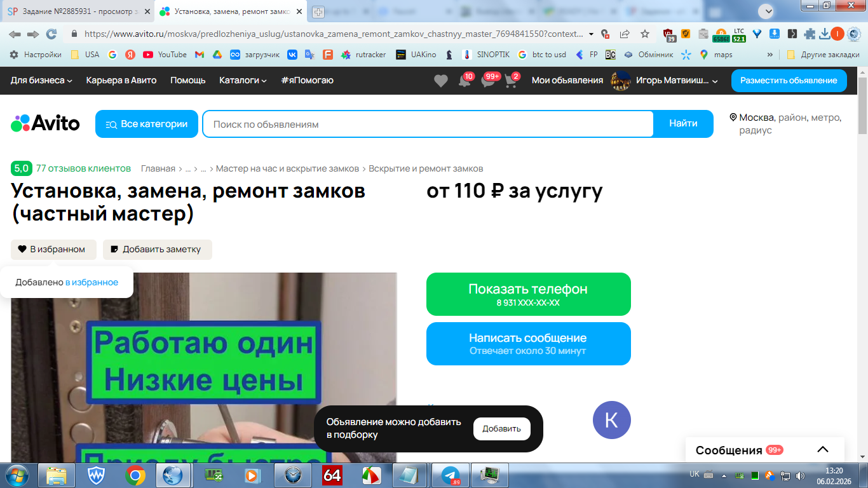Click the share page icon in address bar
Viewport: 868px width, 488px height.
point(625,34)
